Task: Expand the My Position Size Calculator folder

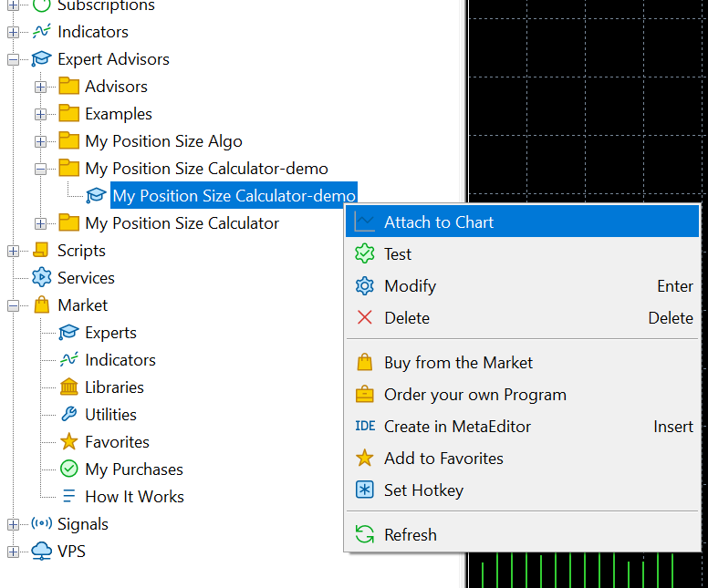Action: [x=41, y=223]
